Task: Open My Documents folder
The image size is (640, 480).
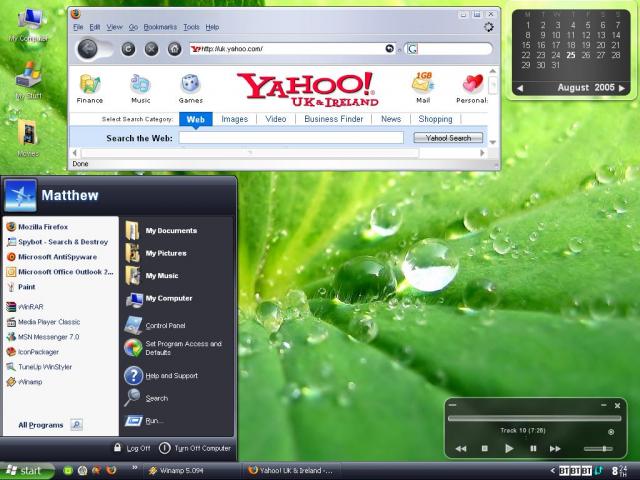Action: (x=161, y=231)
